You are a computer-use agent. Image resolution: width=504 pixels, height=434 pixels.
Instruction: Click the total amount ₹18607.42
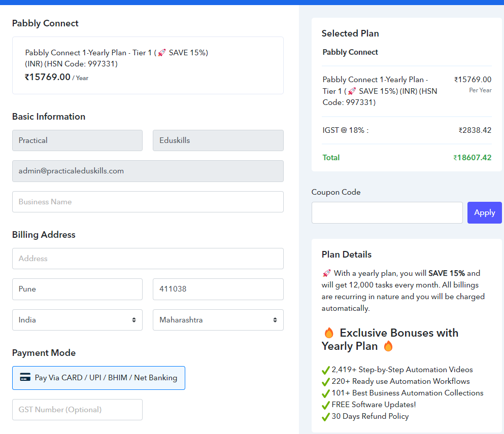[x=472, y=158]
